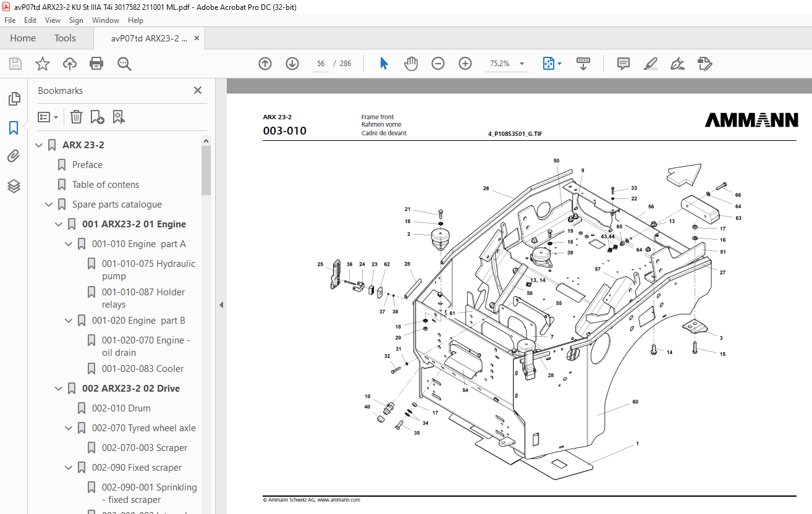Go to 001-010-087 Holder relays bookmark
The width and height of the screenshot is (812, 514).
[x=143, y=298]
